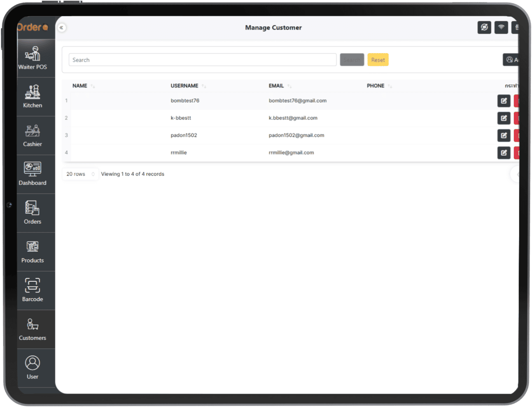Collapse the page using the « chevron

click(62, 27)
